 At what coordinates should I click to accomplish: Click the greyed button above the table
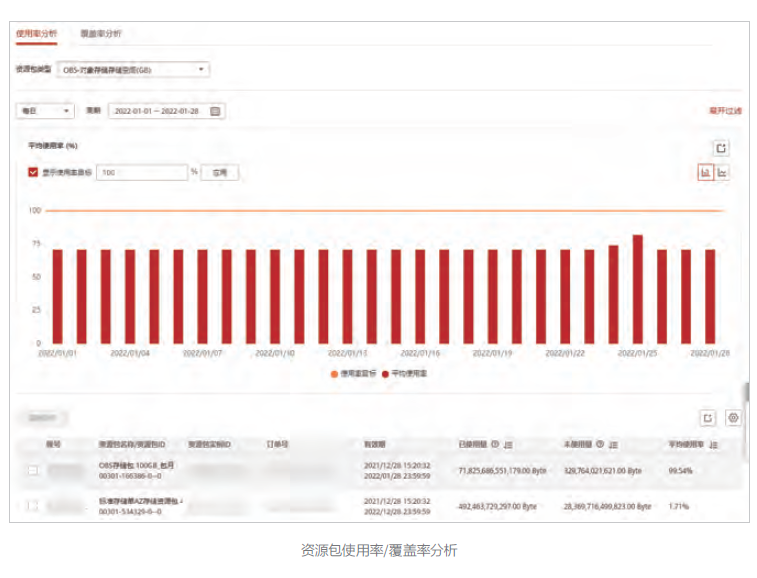[x=42, y=418]
